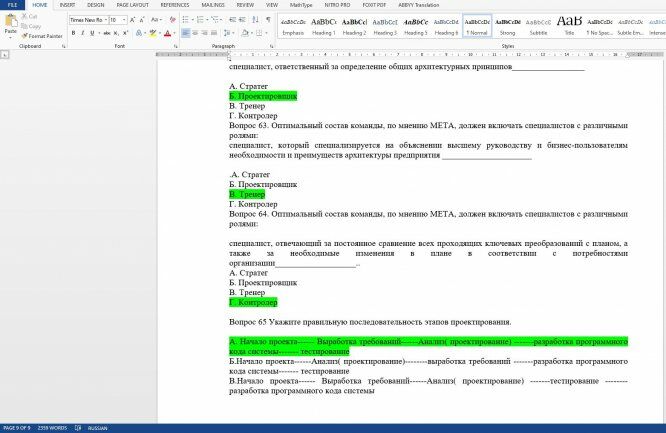The height and width of the screenshot is (433, 666).
Task: Click the ruler tab selector box
Action: [5, 54]
